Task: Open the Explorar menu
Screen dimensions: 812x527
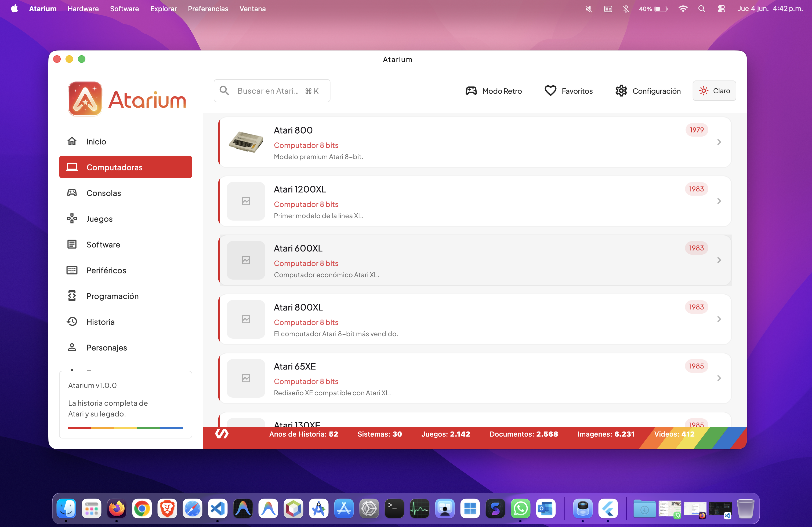Action: tap(164, 9)
